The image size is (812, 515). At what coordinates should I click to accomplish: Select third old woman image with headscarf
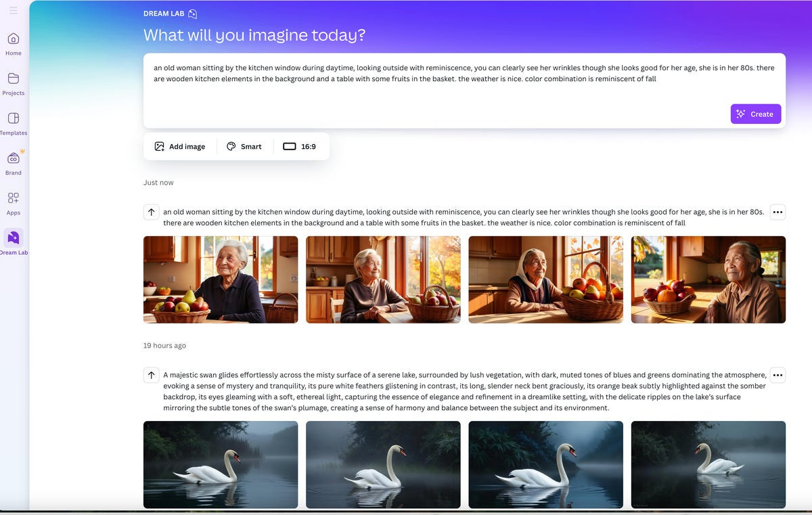pyautogui.click(x=545, y=279)
